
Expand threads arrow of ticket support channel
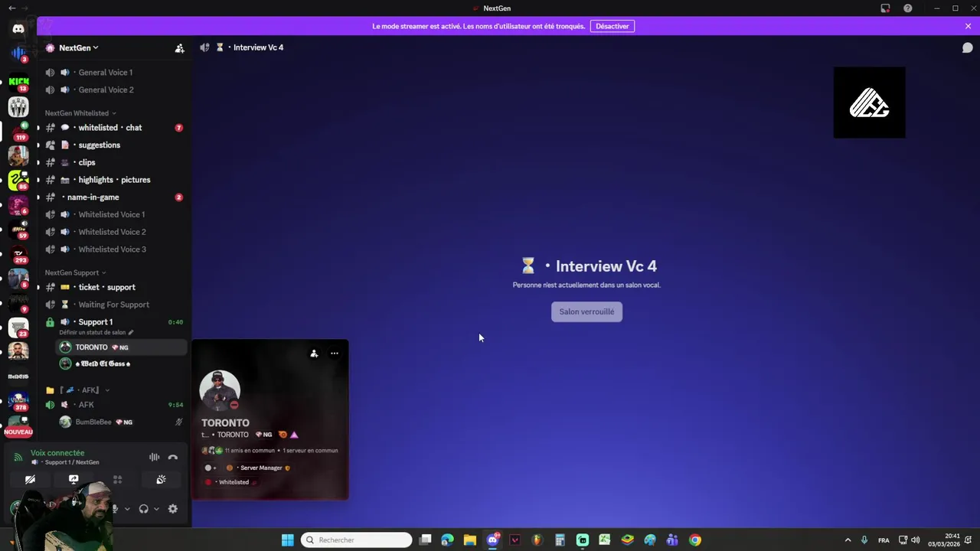[38, 288]
